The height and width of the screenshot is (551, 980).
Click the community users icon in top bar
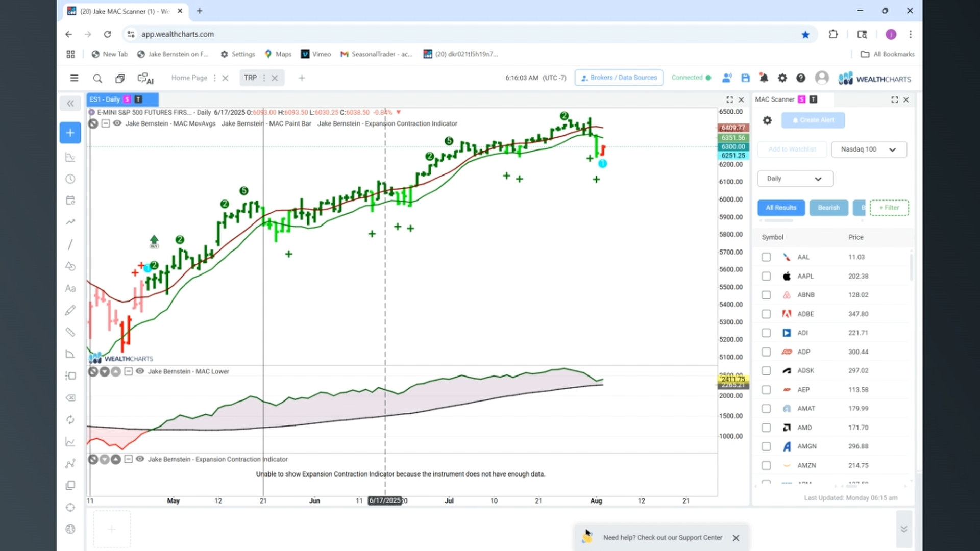(x=727, y=78)
